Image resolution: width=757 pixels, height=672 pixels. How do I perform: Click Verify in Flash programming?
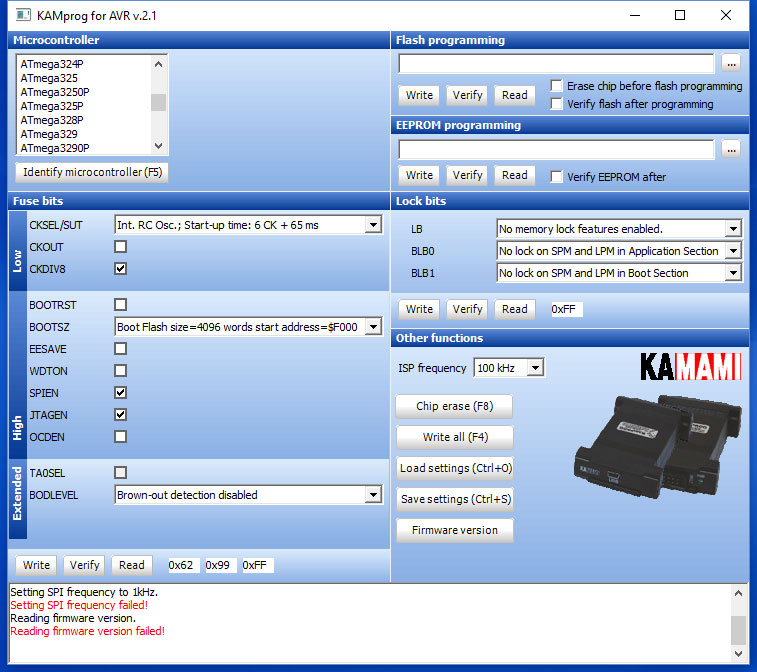click(467, 95)
